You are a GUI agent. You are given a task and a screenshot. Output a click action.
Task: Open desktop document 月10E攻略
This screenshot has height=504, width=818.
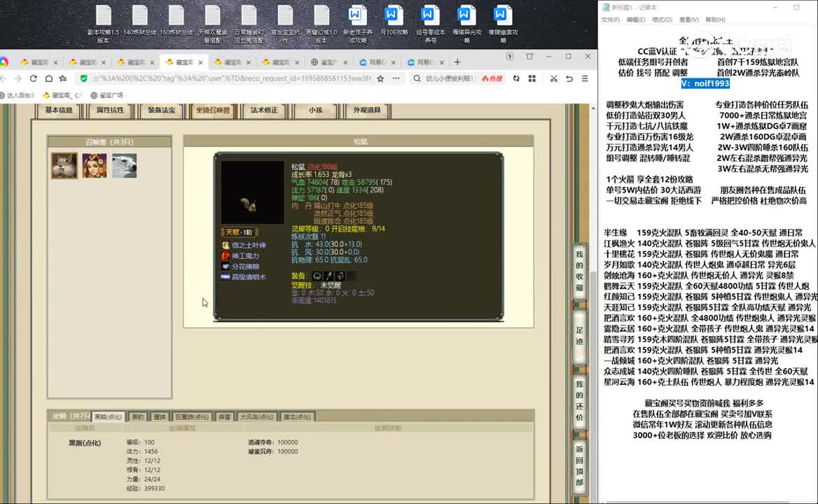point(394,21)
